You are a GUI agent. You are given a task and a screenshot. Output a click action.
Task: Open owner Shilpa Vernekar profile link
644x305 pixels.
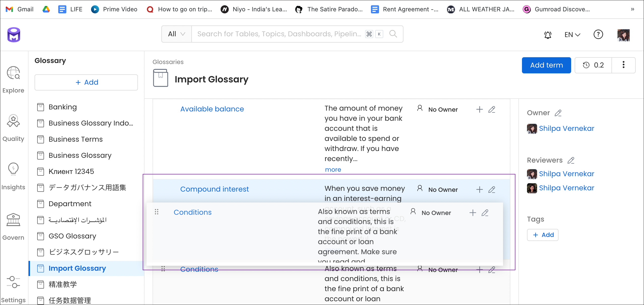[x=566, y=129]
